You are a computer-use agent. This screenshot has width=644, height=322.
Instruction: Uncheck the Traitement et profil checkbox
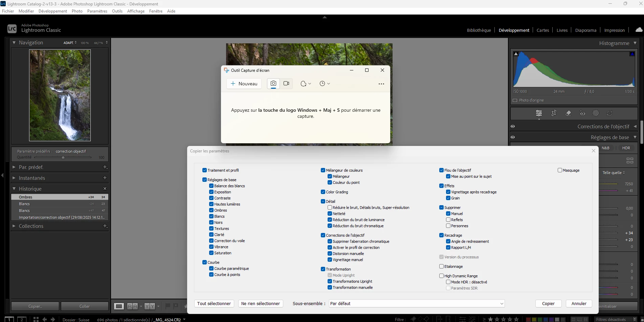click(204, 170)
